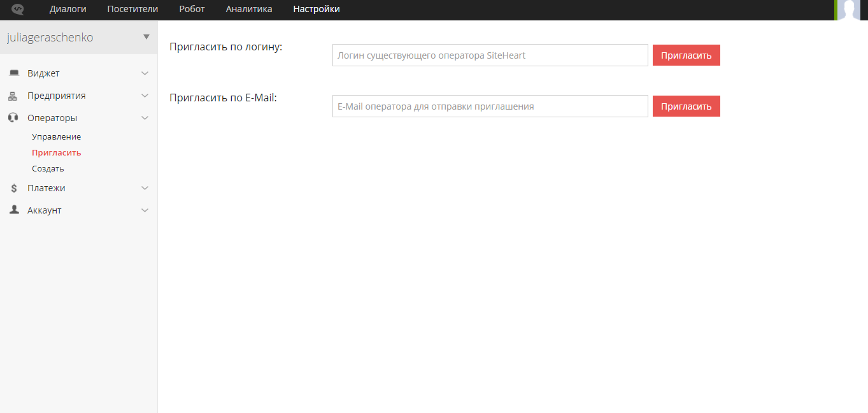Open the Диалоги tab
The width and height of the screenshot is (868, 413).
click(x=68, y=9)
